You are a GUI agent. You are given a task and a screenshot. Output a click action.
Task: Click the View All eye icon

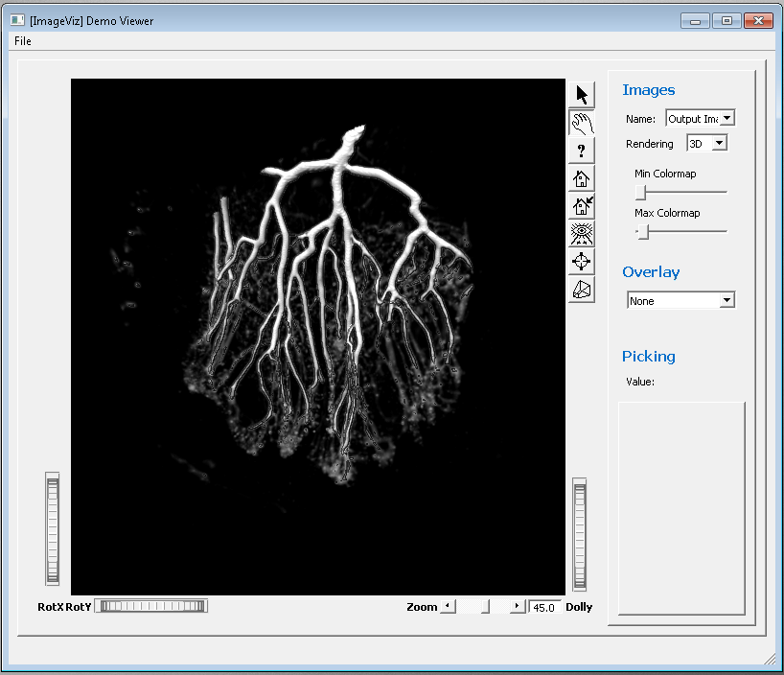click(582, 234)
